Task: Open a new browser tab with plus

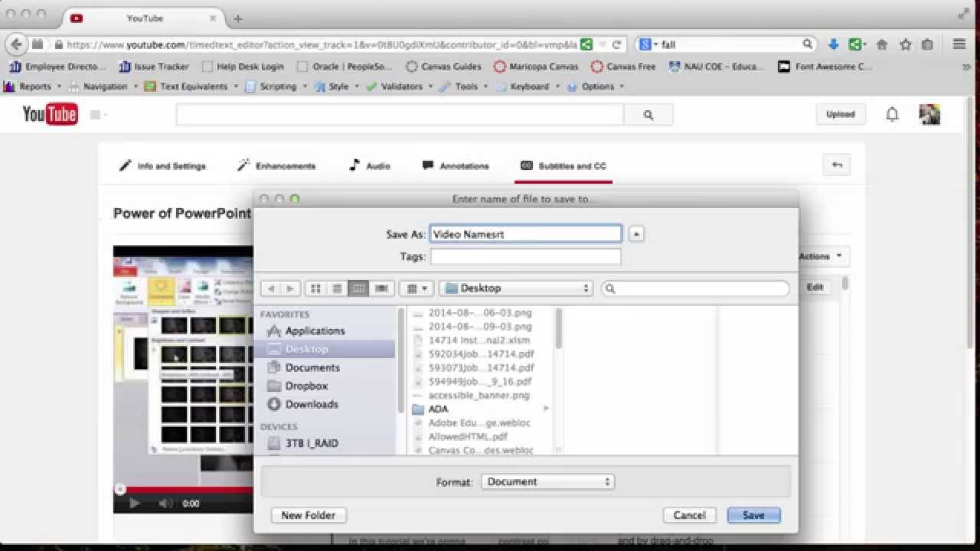Action: [238, 18]
